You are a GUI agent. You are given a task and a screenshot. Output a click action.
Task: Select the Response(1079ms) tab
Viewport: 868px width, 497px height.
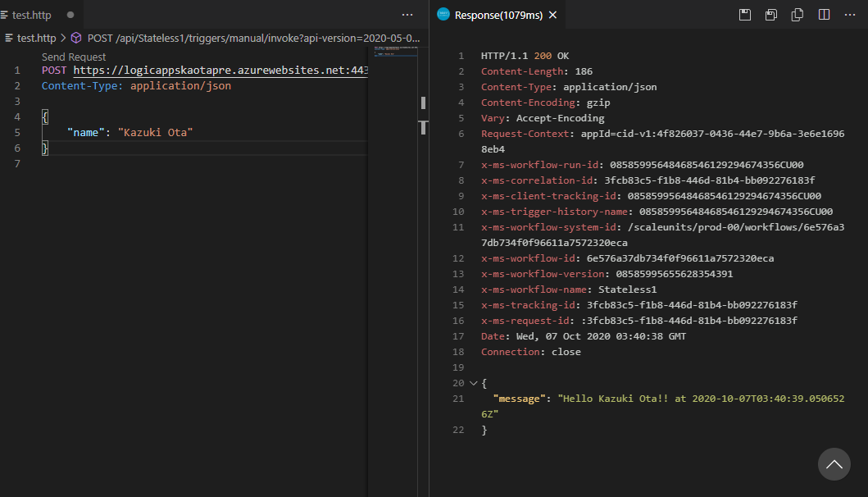click(x=498, y=15)
